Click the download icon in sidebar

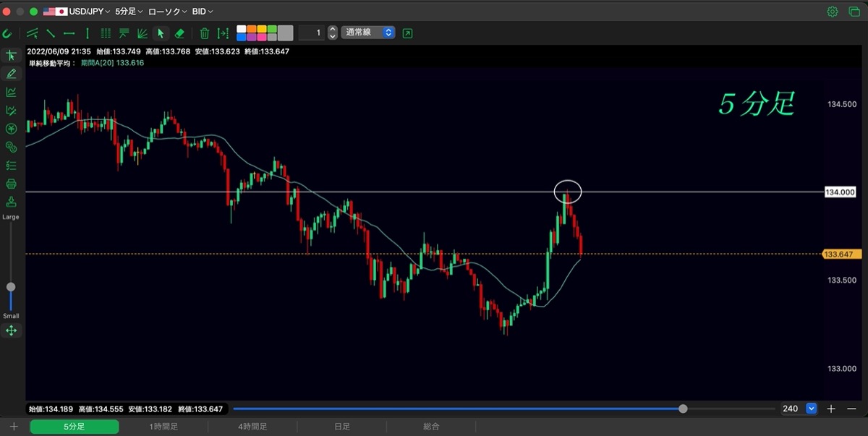click(11, 202)
